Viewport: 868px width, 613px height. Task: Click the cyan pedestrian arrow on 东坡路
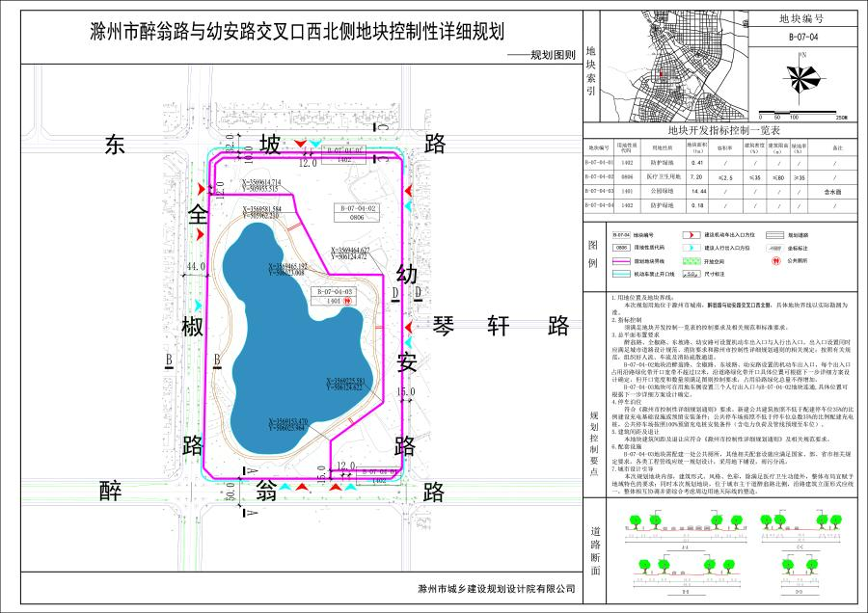[x=315, y=144]
